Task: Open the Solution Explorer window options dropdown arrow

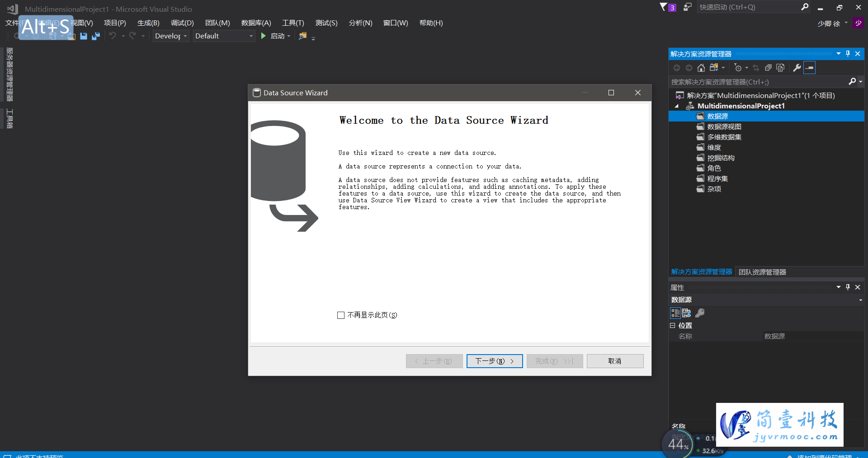Action: pos(838,53)
